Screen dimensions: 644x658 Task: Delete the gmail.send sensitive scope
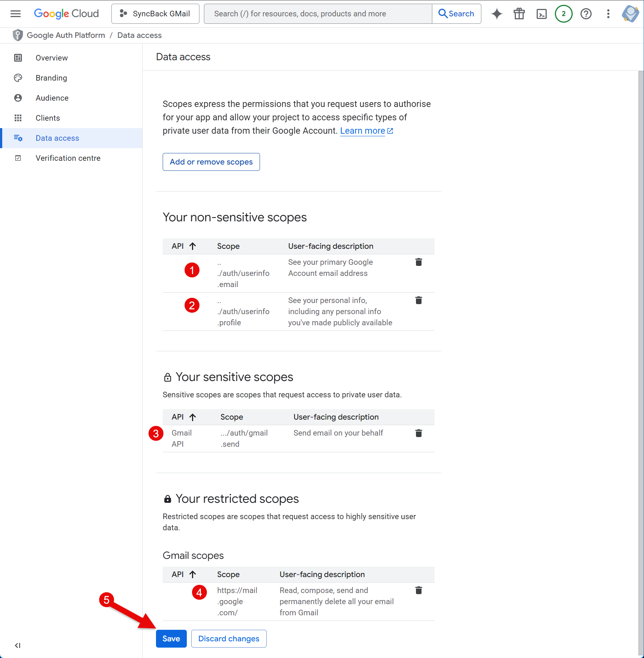pos(419,433)
